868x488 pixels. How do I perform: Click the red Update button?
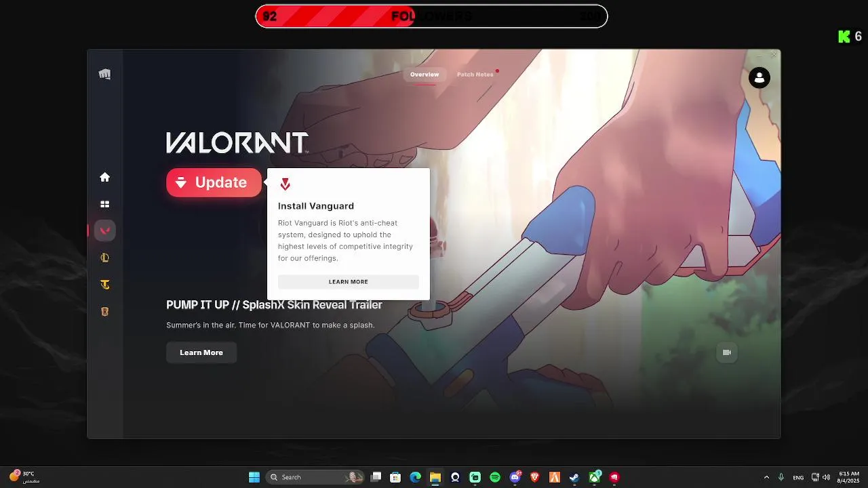214,182
